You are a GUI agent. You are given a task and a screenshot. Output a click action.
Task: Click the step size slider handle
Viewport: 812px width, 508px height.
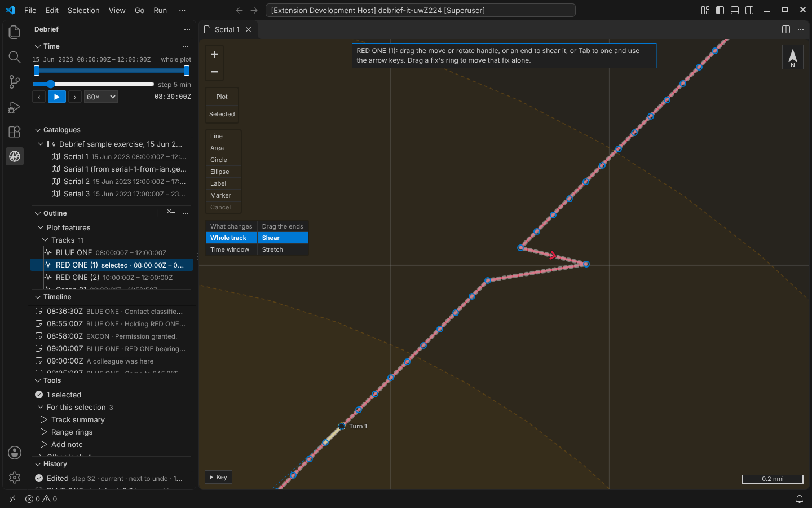(x=51, y=84)
